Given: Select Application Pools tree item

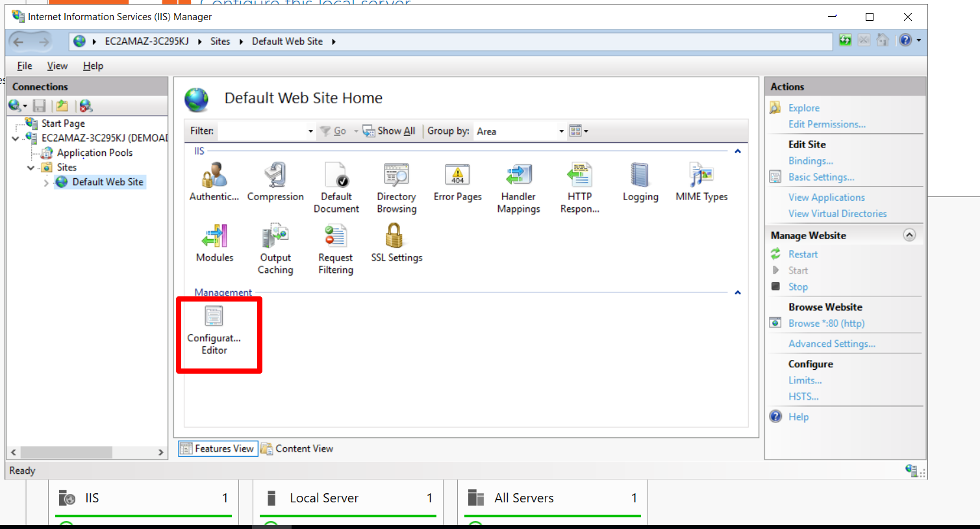Looking at the screenshot, I should 95,153.
